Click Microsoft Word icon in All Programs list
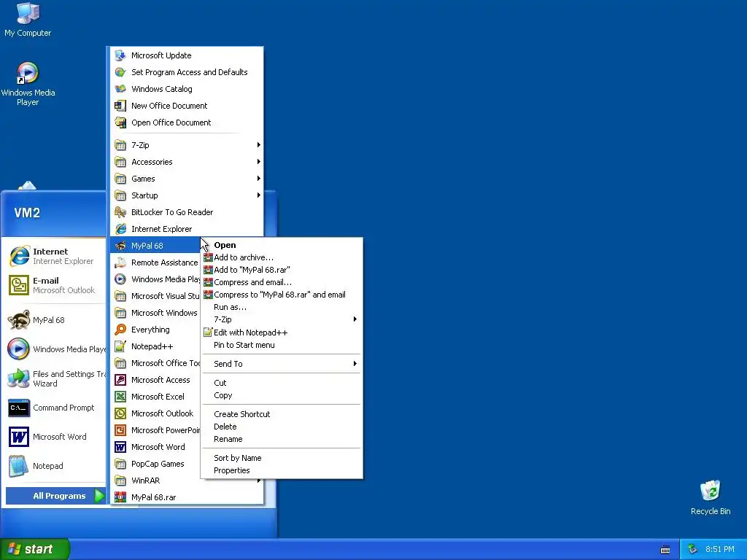The width and height of the screenshot is (747, 560). (120, 447)
